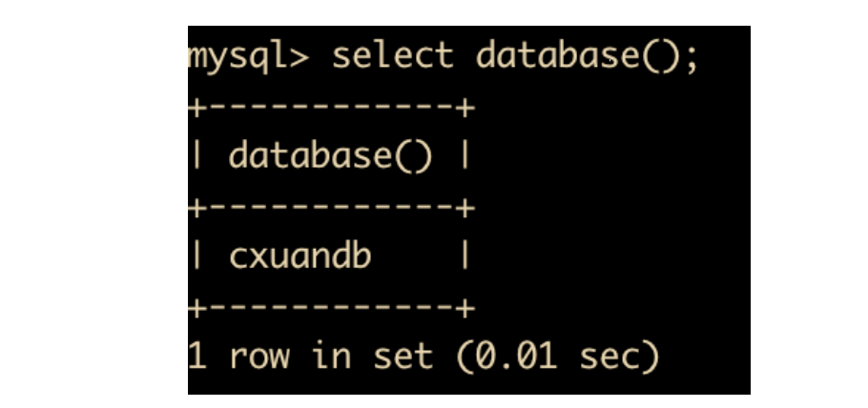Click the top-left plus corner of table

point(197,108)
